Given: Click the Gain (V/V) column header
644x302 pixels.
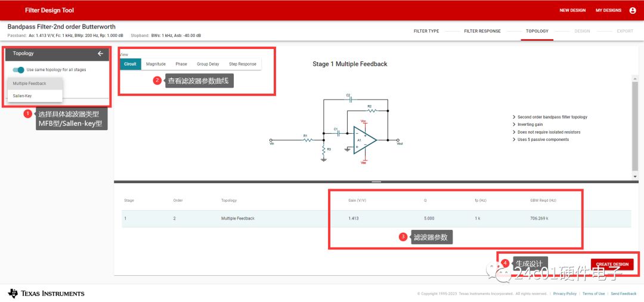Looking at the screenshot, I should coord(357,201).
